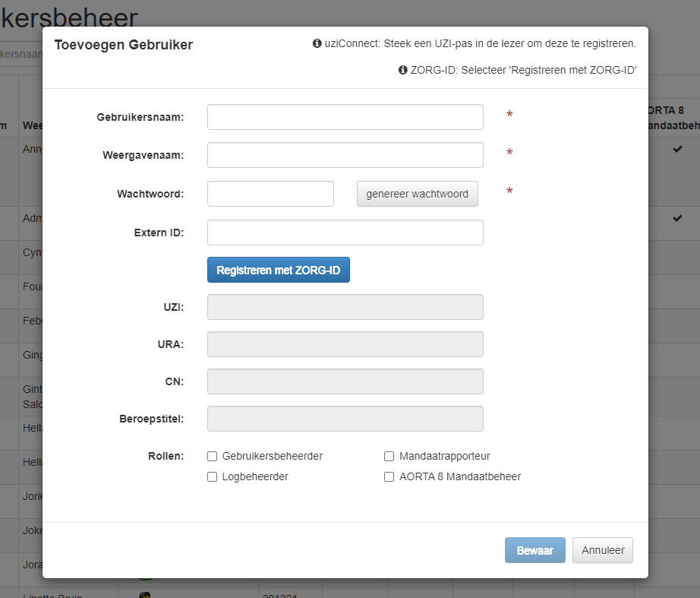Viewport: 700px width, 598px height.
Task: Click the red asterisk next to Weergavenaam
Action: pyautogui.click(x=509, y=153)
